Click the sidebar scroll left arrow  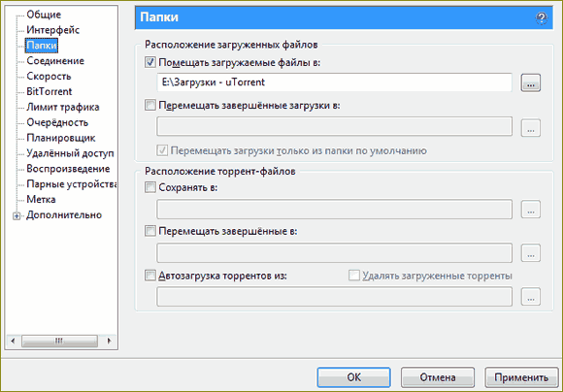tap(13, 341)
